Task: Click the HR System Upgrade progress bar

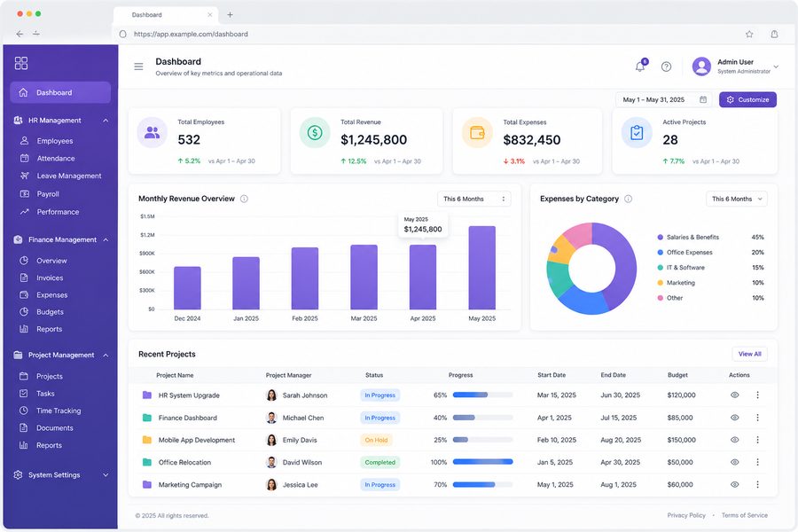Action: 482,395
